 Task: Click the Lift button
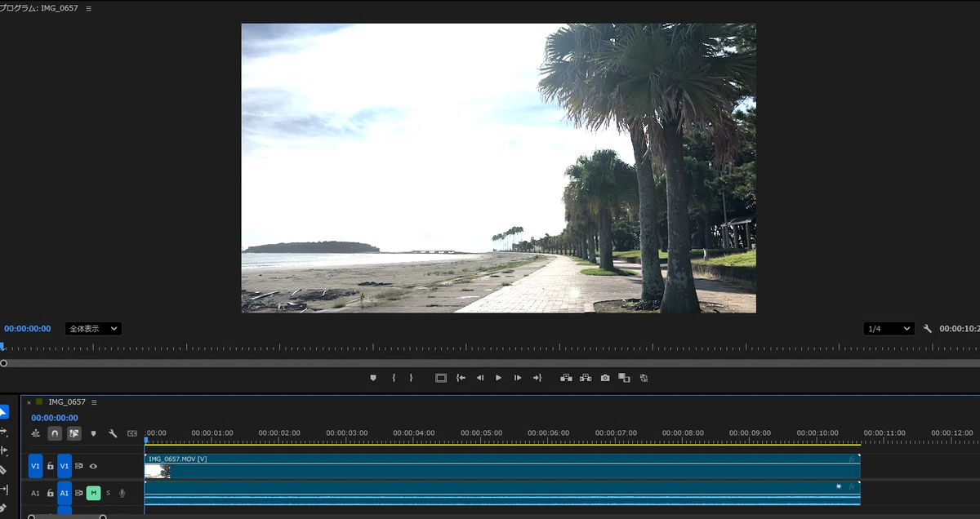[566, 378]
